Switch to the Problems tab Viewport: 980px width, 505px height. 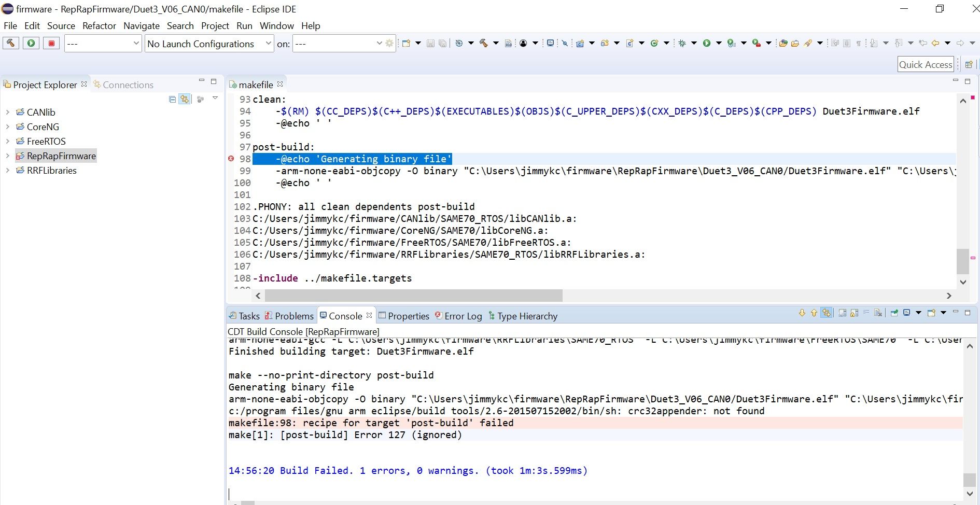tap(289, 316)
